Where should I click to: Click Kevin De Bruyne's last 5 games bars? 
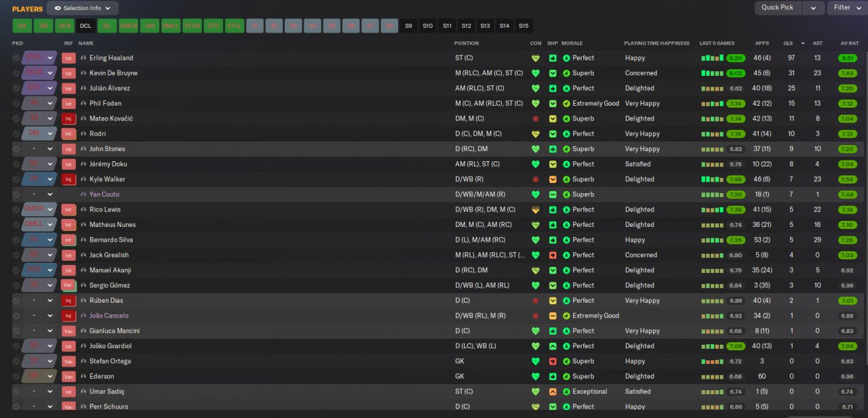[712, 73]
